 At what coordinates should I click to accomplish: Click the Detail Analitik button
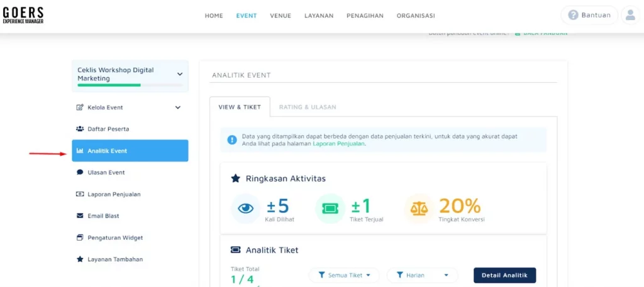pos(505,275)
